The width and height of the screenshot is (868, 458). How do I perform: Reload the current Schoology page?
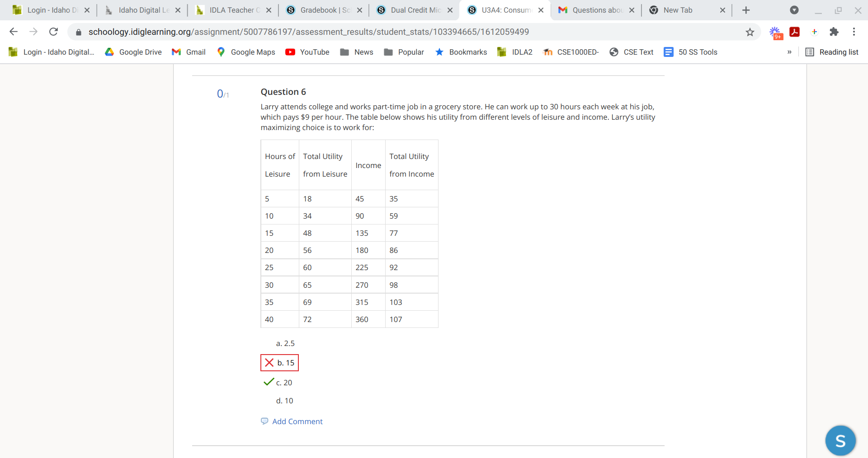(x=53, y=32)
